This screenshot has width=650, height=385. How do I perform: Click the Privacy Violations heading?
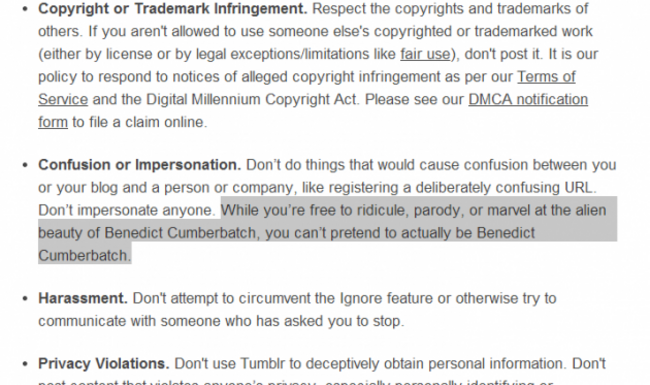click(104, 363)
